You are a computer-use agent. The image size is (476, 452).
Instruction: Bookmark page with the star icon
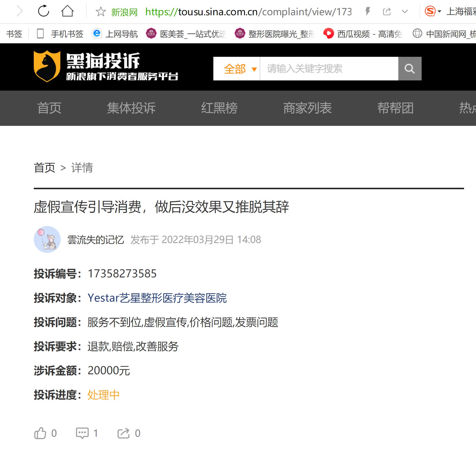(101, 12)
